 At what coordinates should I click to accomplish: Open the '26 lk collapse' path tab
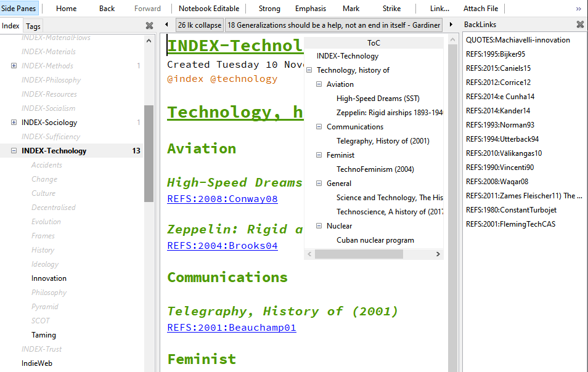coord(199,25)
